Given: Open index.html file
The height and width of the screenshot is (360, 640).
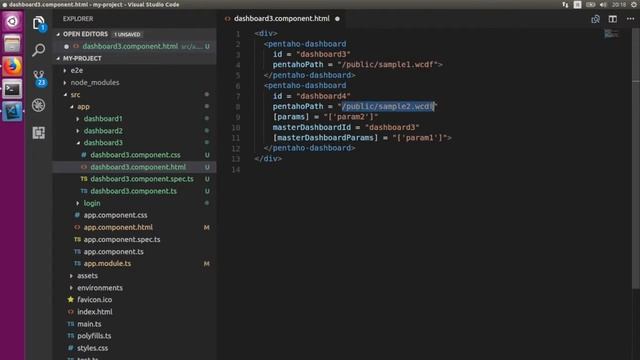Looking at the screenshot, I should tap(95, 312).
